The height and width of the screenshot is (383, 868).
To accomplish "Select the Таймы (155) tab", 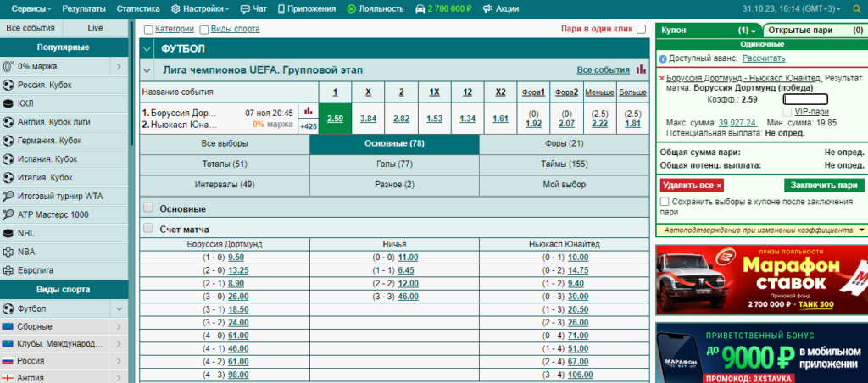I will (x=564, y=164).
